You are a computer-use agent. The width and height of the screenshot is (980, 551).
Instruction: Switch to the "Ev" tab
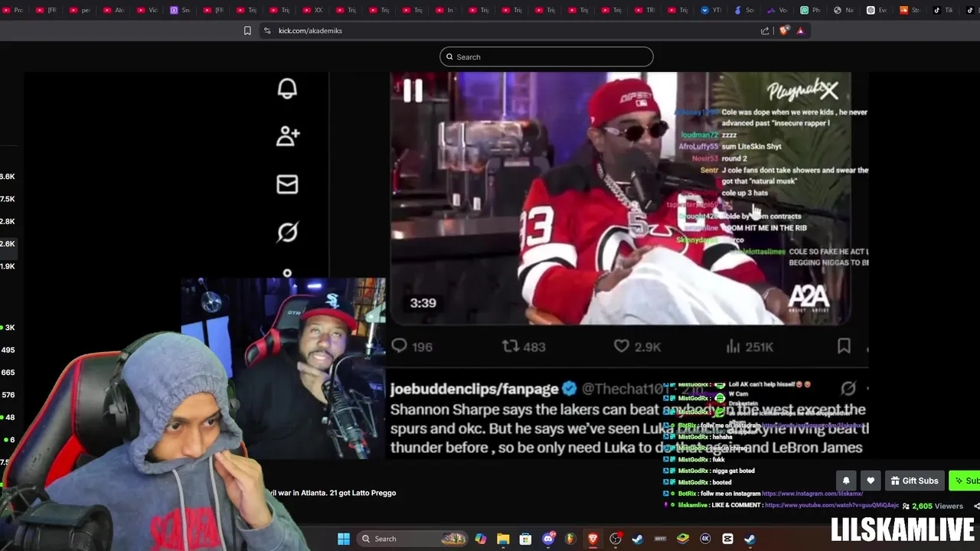click(877, 10)
